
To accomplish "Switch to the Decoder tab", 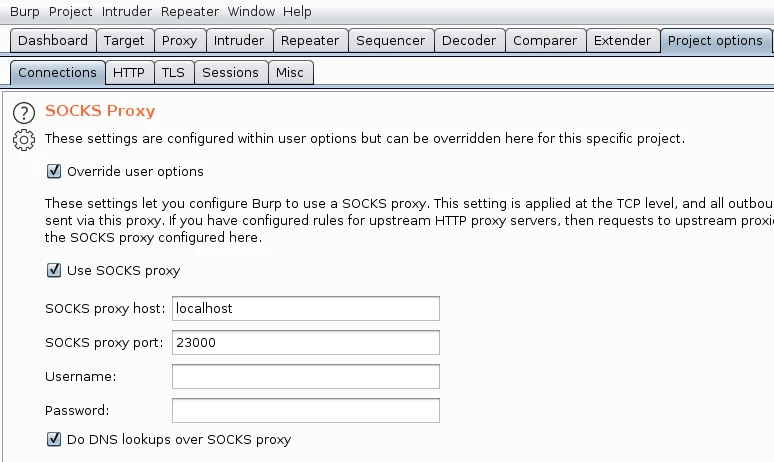I will tap(469, 40).
